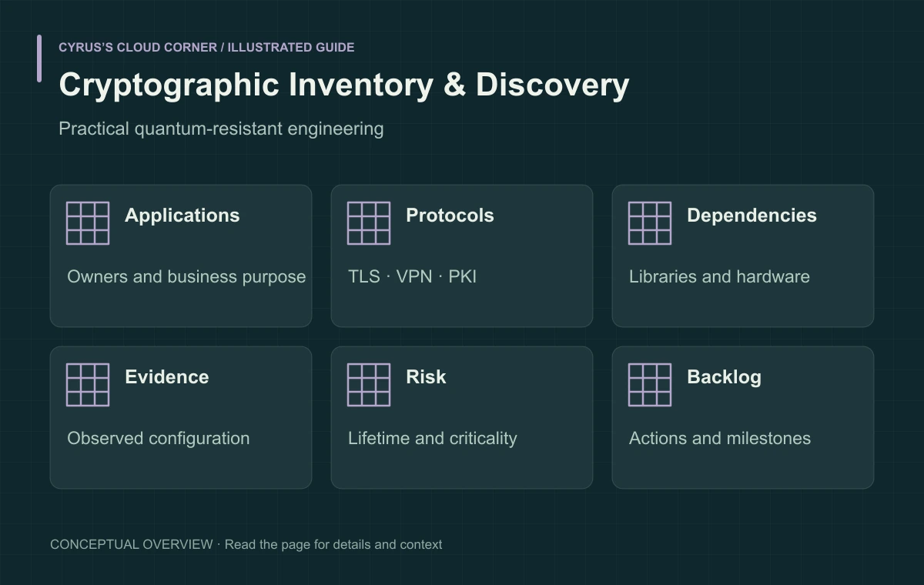The width and height of the screenshot is (924, 585).
Task: Select the Protocols card heading
Action: click(x=450, y=216)
